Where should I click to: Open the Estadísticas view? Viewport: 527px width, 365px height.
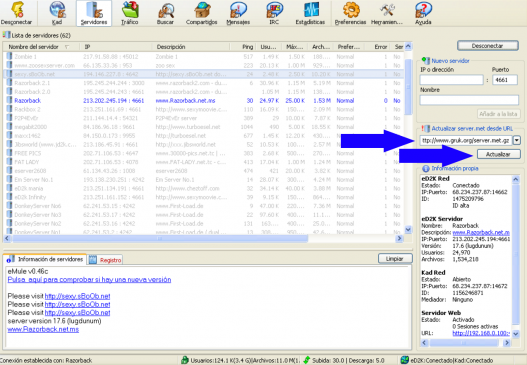(310, 13)
